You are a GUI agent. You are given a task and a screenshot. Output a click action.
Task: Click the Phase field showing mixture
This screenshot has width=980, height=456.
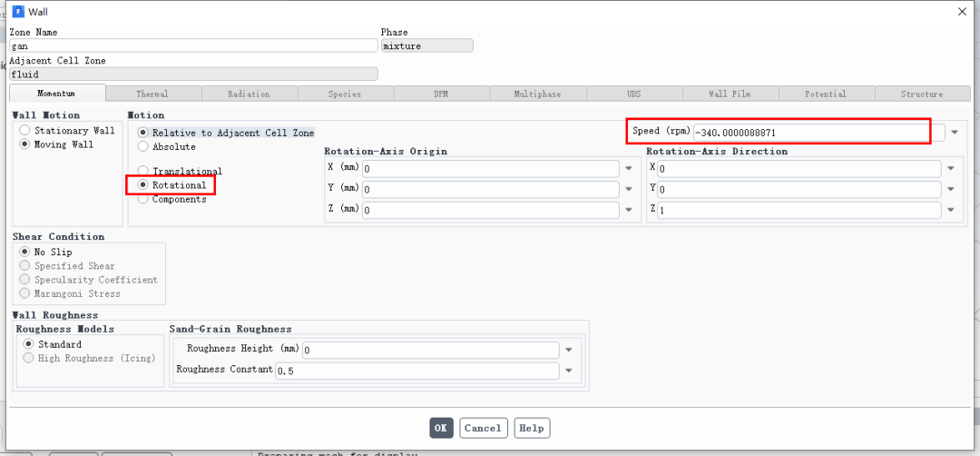[426, 45]
